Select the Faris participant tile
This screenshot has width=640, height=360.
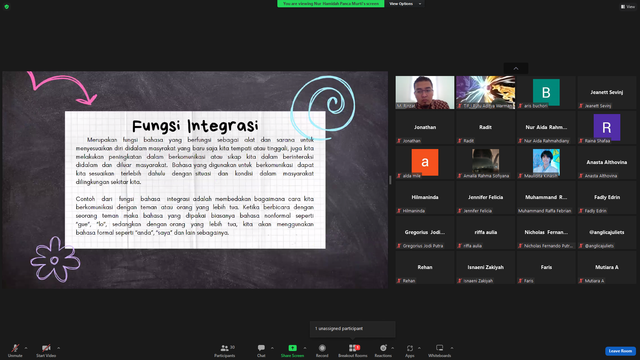[546, 268]
